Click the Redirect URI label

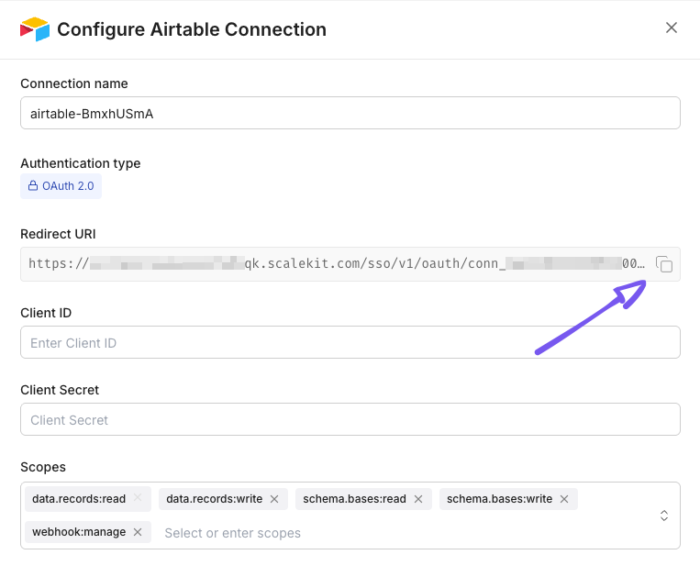point(58,234)
